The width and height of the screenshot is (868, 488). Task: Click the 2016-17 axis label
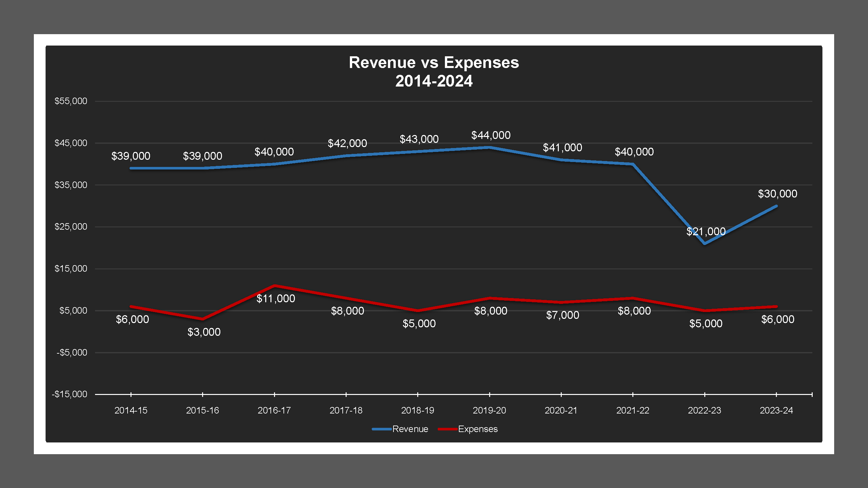274,411
